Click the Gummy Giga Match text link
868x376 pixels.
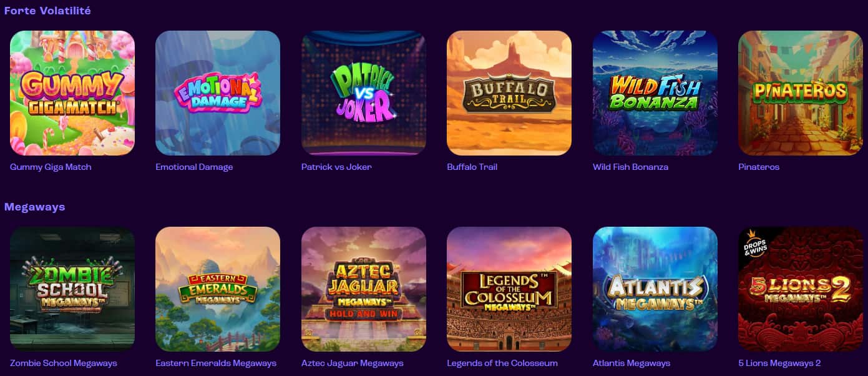point(51,167)
